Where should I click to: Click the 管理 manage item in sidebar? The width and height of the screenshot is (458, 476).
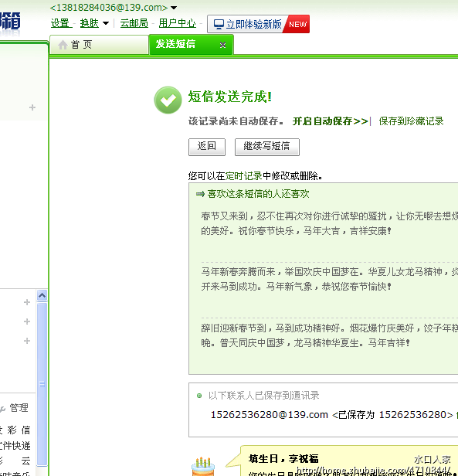19,408
